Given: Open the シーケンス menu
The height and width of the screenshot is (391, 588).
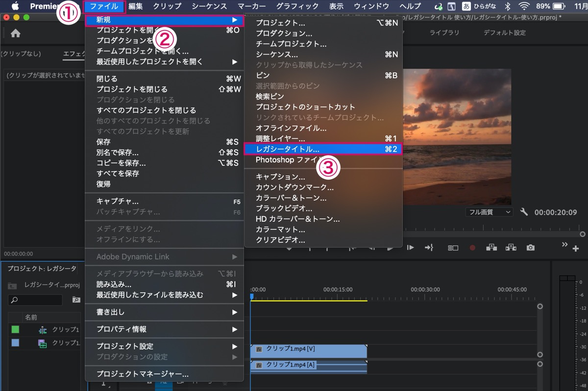Looking at the screenshot, I should pyautogui.click(x=209, y=6).
